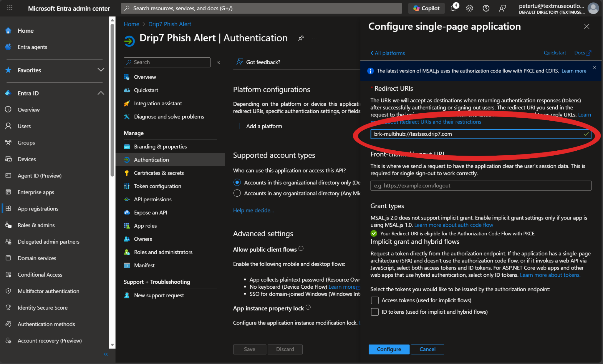Click the info icon beside App instance property lock
The image size is (603, 364).
(308, 308)
